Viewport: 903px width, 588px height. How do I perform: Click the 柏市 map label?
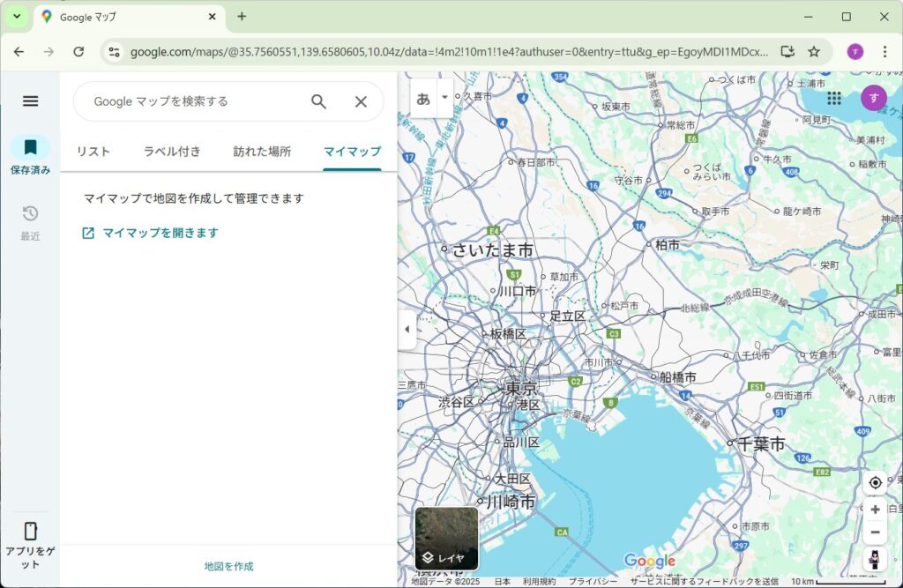[668, 245]
